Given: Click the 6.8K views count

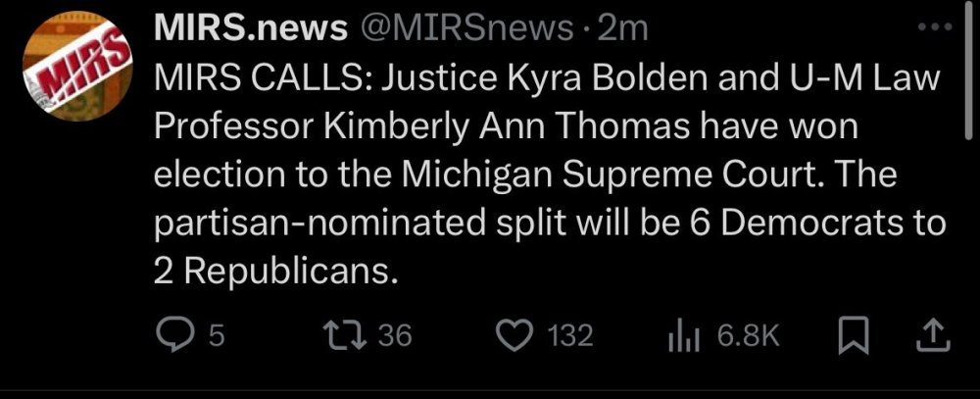Looking at the screenshot, I should pos(748,337).
